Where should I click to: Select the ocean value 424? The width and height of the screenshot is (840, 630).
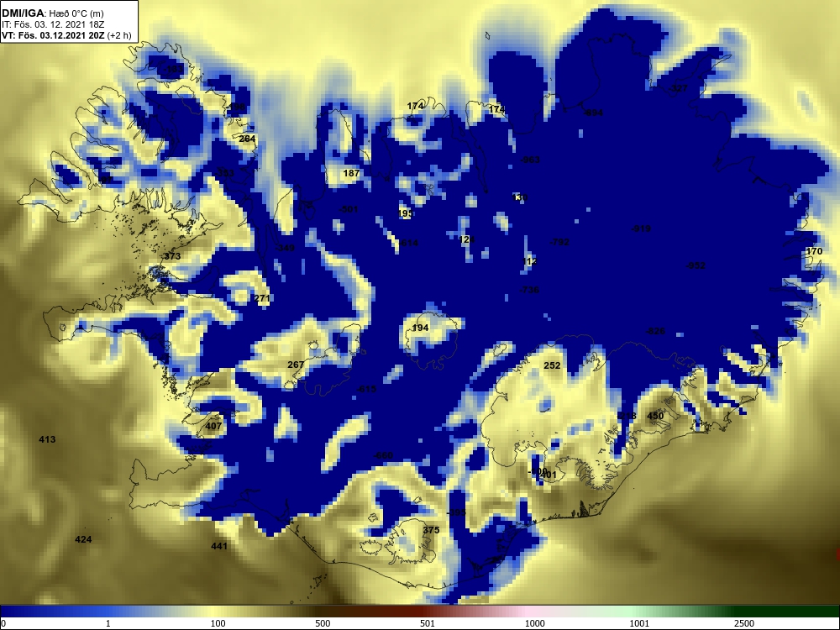tap(83, 539)
